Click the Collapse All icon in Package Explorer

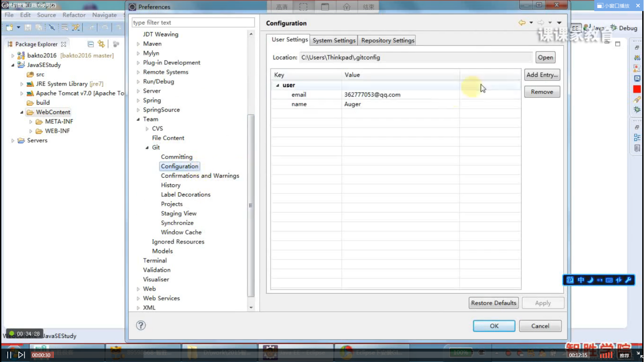(x=91, y=44)
